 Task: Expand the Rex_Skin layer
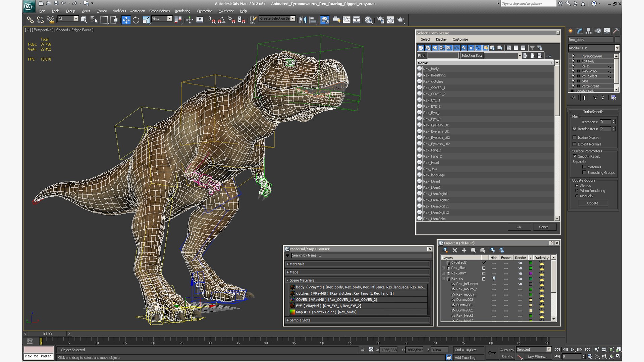click(443, 268)
